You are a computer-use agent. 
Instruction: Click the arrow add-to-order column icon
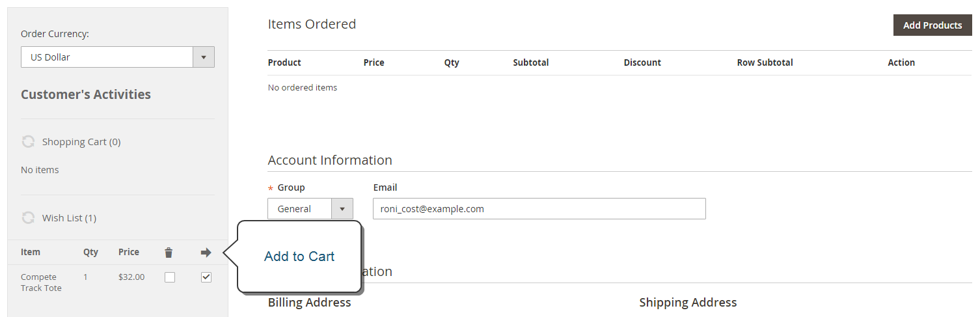point(206,253)
